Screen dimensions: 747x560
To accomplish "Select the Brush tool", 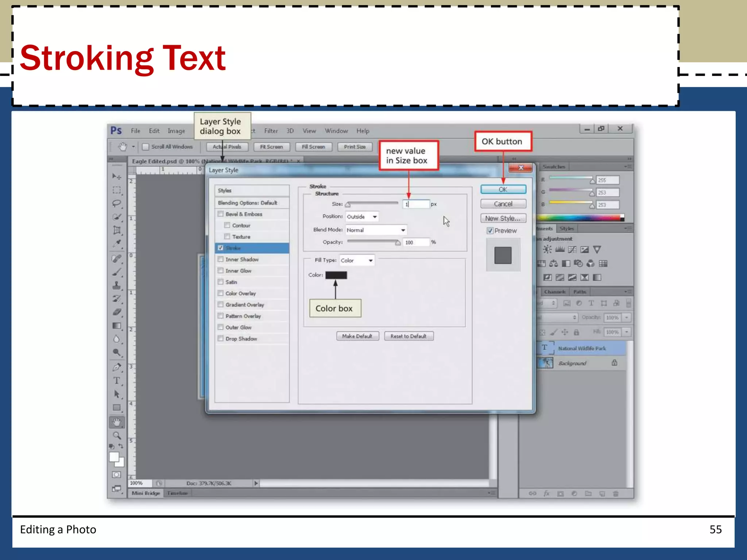I will (x=117, y=272).
